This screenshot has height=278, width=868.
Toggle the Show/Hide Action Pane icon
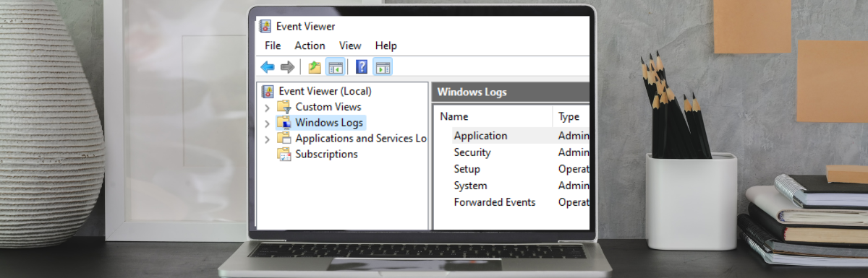(383, 67)
